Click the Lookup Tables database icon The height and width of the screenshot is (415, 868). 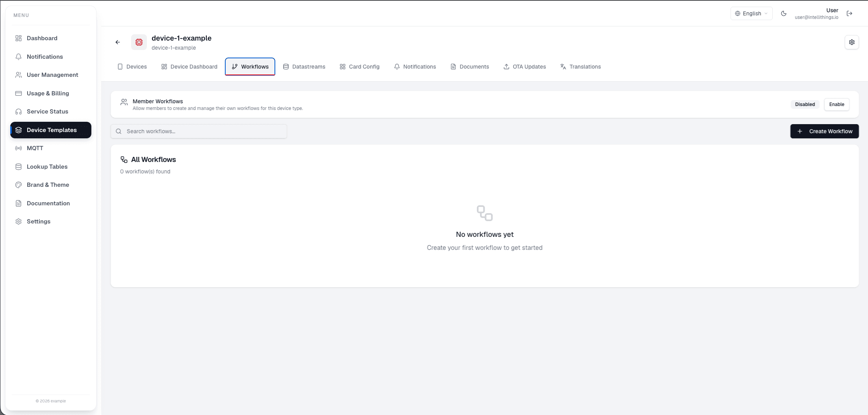(19, 167)
